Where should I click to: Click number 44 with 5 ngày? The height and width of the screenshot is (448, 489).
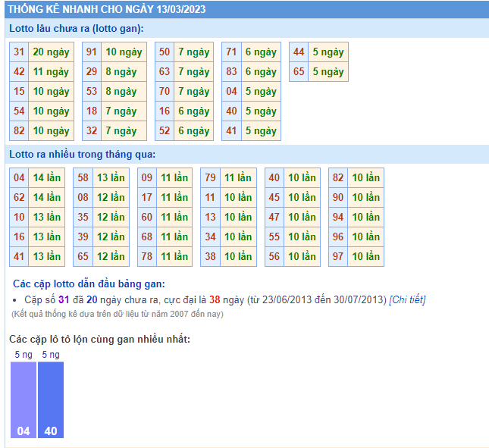299,52
